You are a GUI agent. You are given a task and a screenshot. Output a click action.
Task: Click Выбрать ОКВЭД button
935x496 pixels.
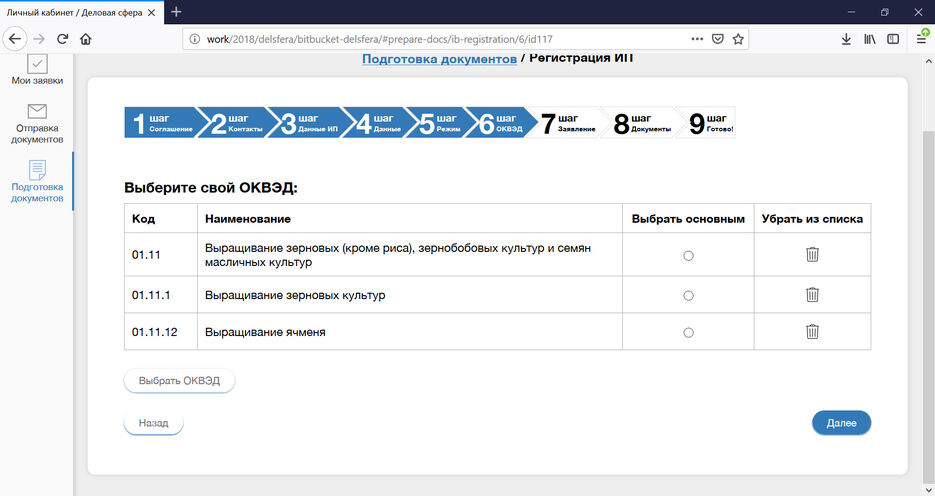coord(179,380)
